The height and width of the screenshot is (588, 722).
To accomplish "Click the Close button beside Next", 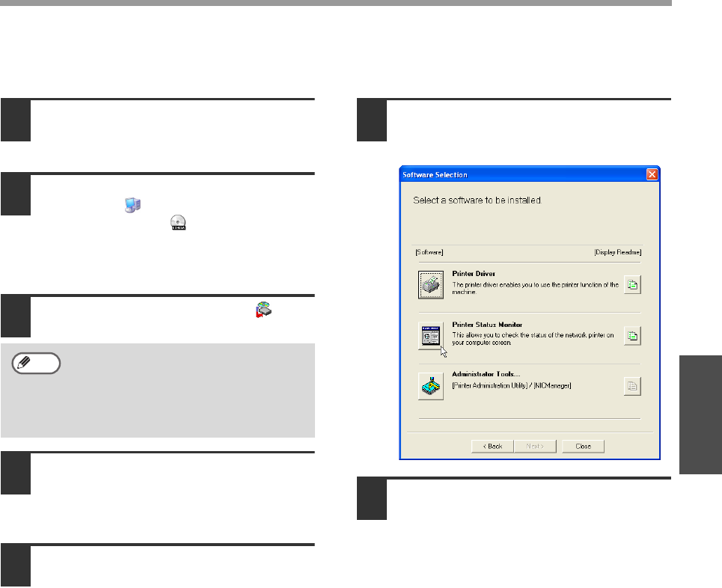I will [x=583, y=446].
